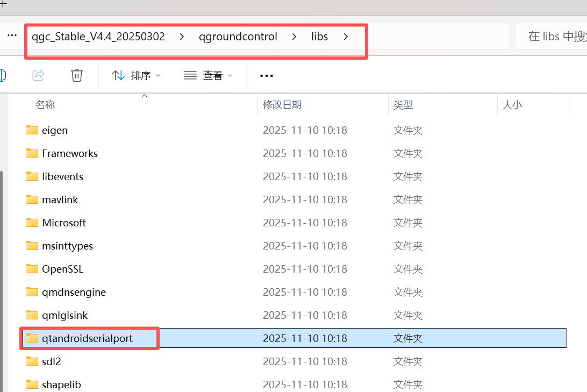Viewport: 587px width, 392px height.
Task: Click the qmdnsengine folder name
Action: [74, 293]
